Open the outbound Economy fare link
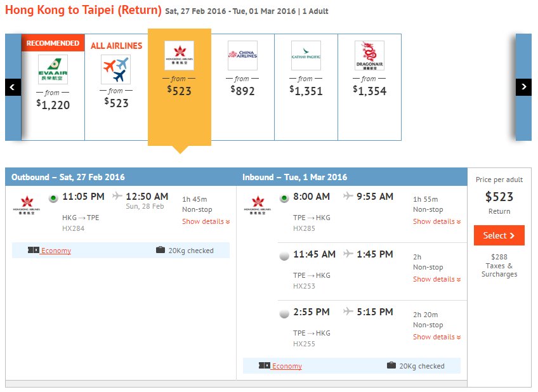 tap(56, 251)
